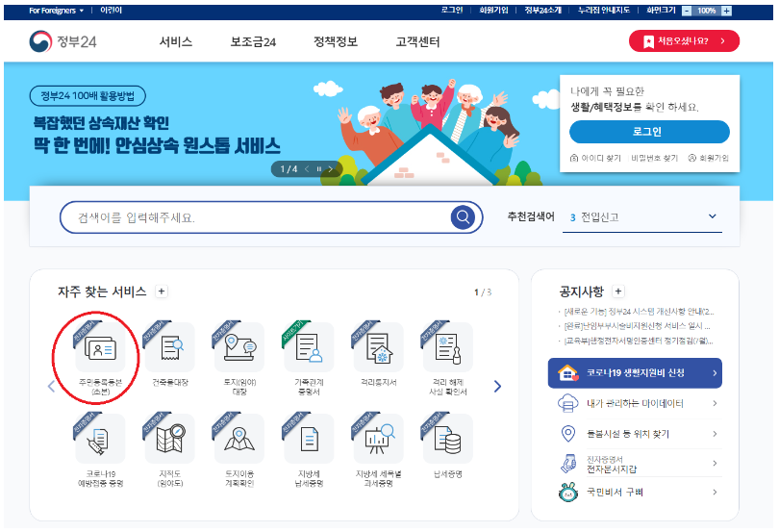
Task: Expand 자주 찾는 서비스 with the plus button
Action: 162,291
